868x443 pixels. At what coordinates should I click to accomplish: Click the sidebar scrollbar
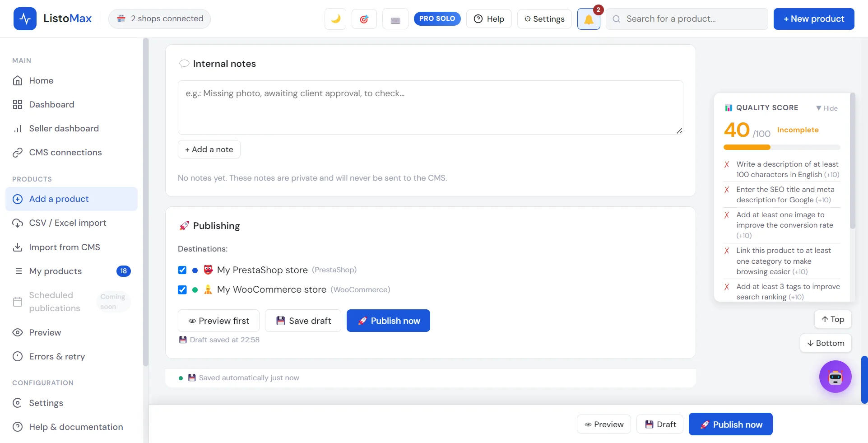pyautogui.click(x=145, y=202)
